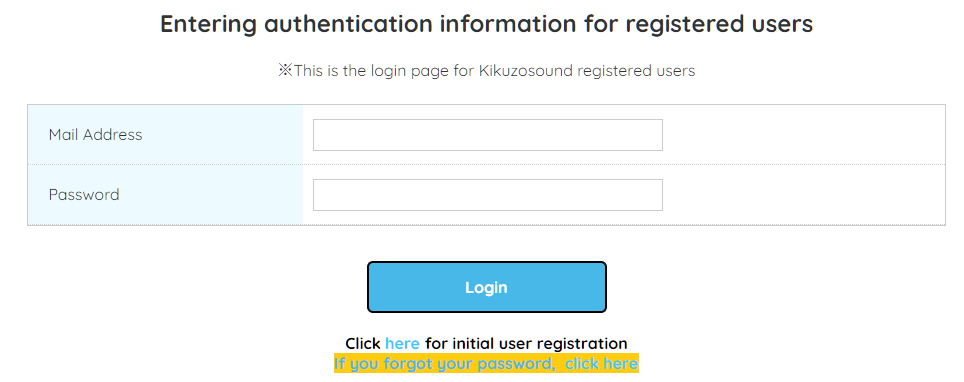The width and height of the screenshot is (964, 382).
Task: Click the word 'Click' before the registration link
Action: tap(363, 343)
